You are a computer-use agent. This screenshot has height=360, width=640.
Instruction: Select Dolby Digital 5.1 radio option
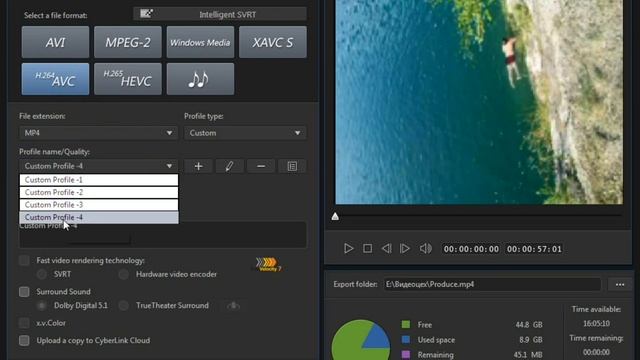[x=42, y=305]
